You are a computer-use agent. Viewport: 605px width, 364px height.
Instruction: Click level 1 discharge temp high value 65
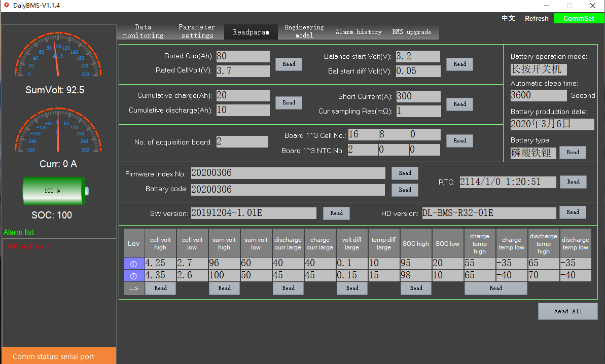(x=543, y=263)
